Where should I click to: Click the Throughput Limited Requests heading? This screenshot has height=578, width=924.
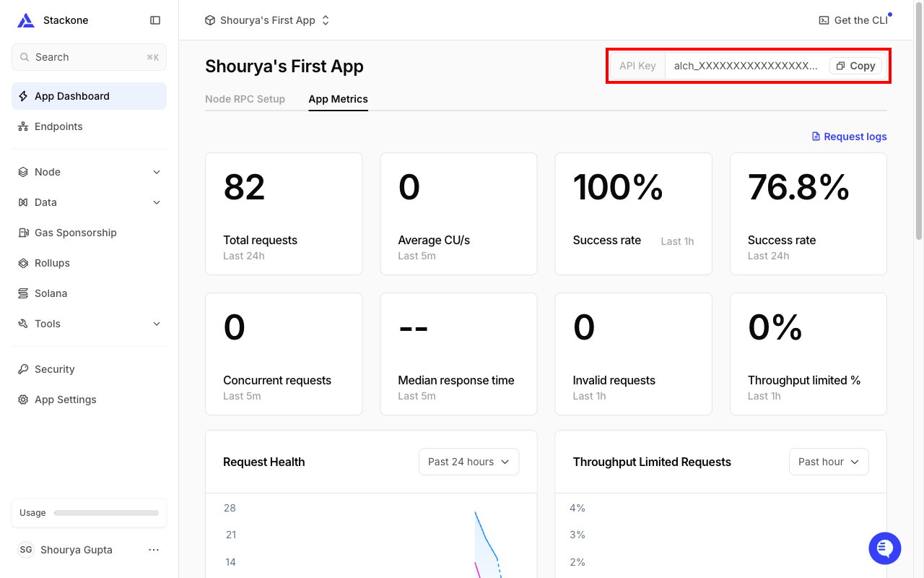(x=652, y=462)
